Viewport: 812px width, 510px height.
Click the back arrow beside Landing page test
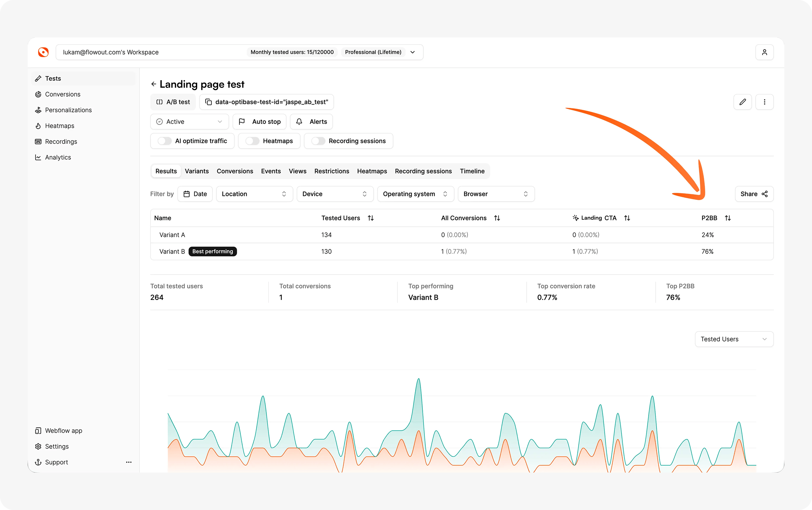point(154,84)
